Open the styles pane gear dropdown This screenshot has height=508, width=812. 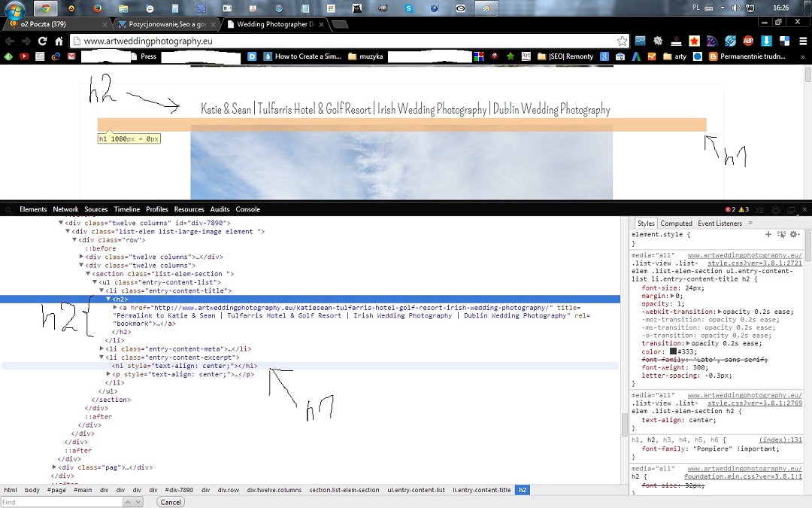(x=795, y=234)
